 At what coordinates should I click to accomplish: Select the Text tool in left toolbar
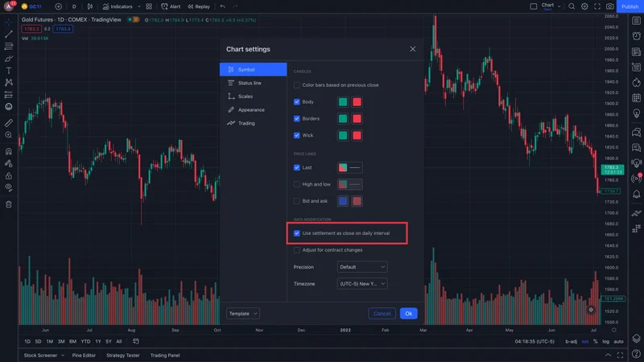pos(9,71)
